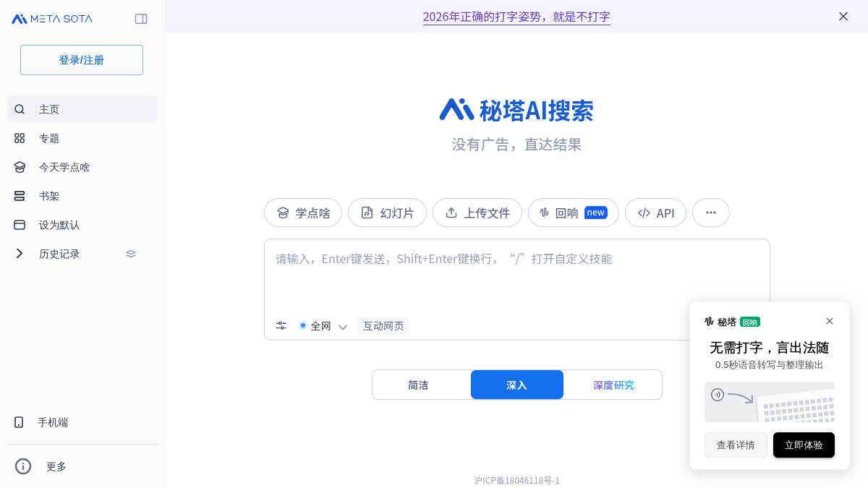Viewport: 868px width, 488px height.
Task: Open the 主页 menu item
Action: [x=82, y=109]
